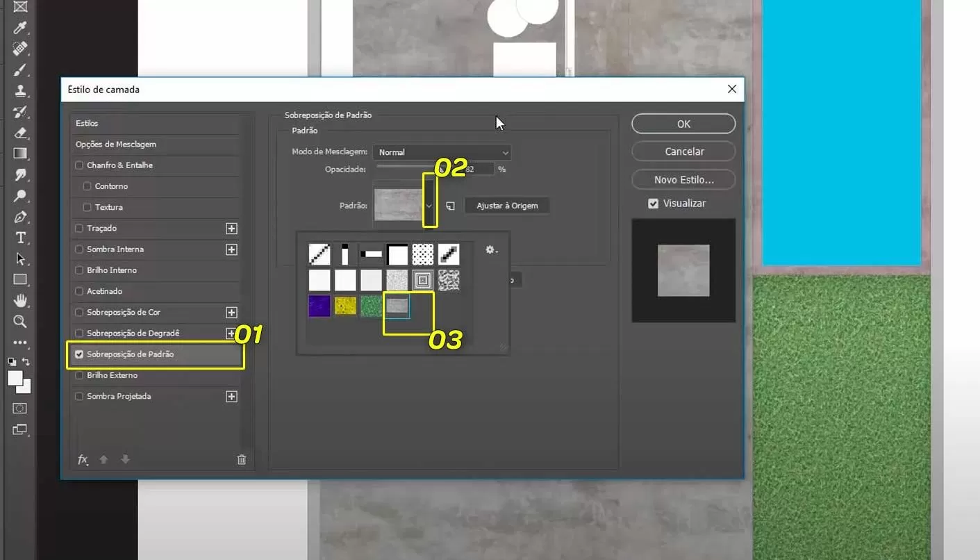This screenshot has width=980, height=560.
Task: Toggle the Visualizar preview checkbox
Action: click(x=653, y=204)
